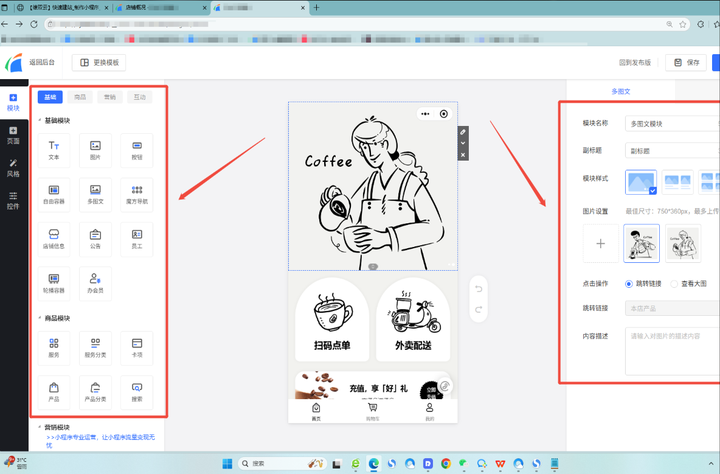This screenshot has width=720, height=474.
Task: Select the 多图文 properties tab
Action: tap(620, 91)
